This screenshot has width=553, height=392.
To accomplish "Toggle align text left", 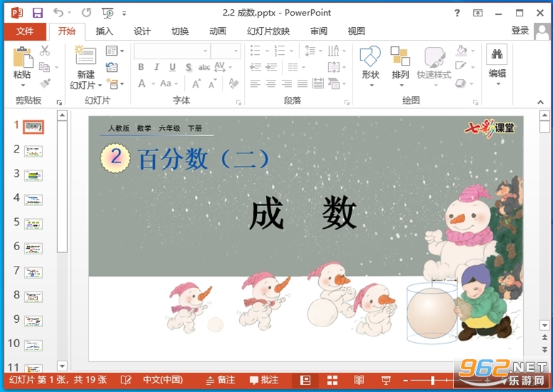I will pos(255,83).
